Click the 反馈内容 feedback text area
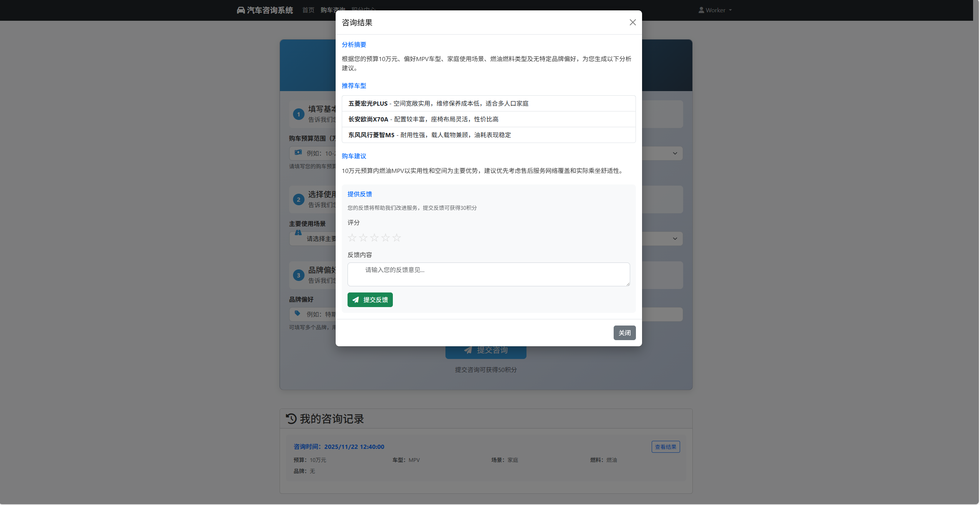980x505 pixels. coord(488,274)
